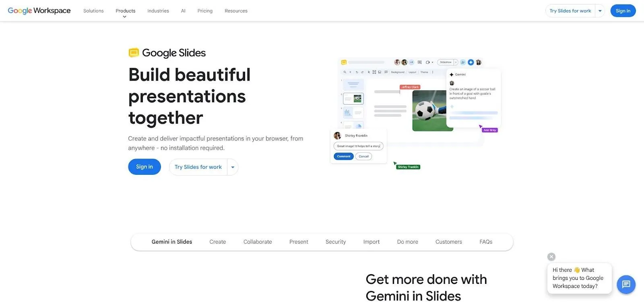The image size is (644, 302).
Task: Switch to the Do more tab
Action: pyautogui.click(x=408, y=242)
